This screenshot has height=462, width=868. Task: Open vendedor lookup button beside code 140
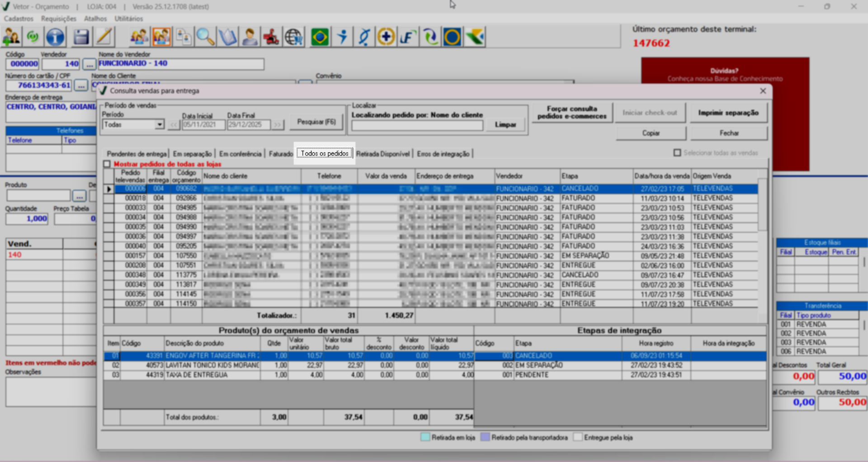coord(90,64)
